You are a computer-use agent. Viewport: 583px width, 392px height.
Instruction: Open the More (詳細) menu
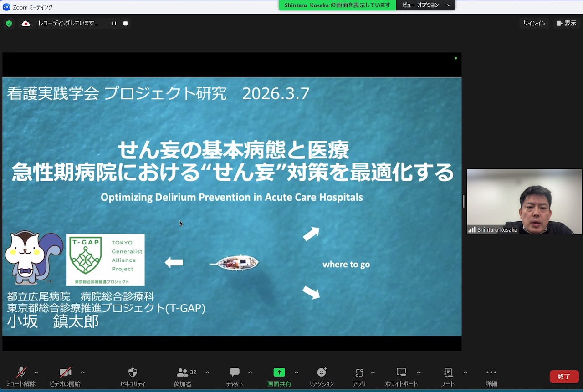(491, 372)
